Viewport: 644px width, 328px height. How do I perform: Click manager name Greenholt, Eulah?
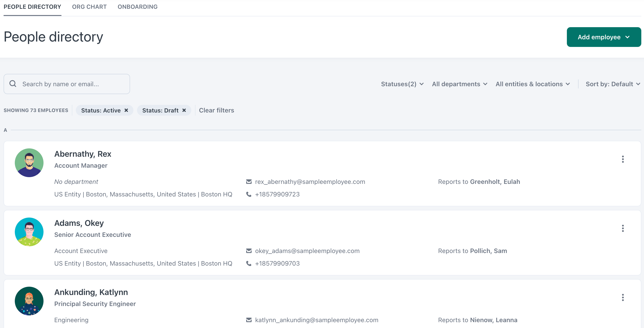[x=495, y=182]
